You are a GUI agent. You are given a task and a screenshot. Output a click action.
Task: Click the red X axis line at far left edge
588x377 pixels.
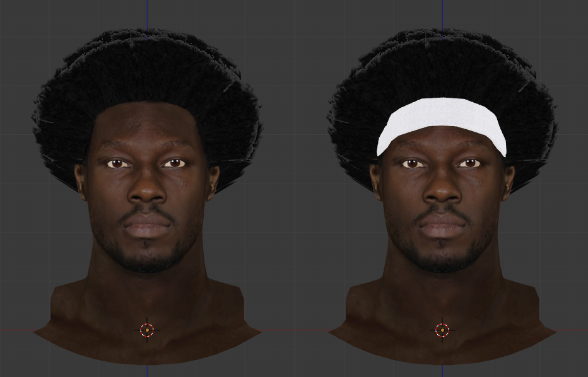pyautogui.click(x=13, y=329)
